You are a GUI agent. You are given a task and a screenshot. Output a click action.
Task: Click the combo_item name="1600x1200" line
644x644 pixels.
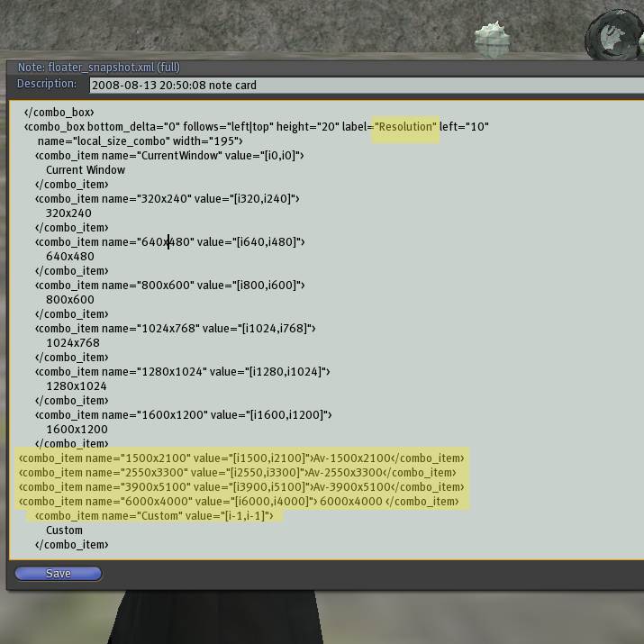coord(183,415)
